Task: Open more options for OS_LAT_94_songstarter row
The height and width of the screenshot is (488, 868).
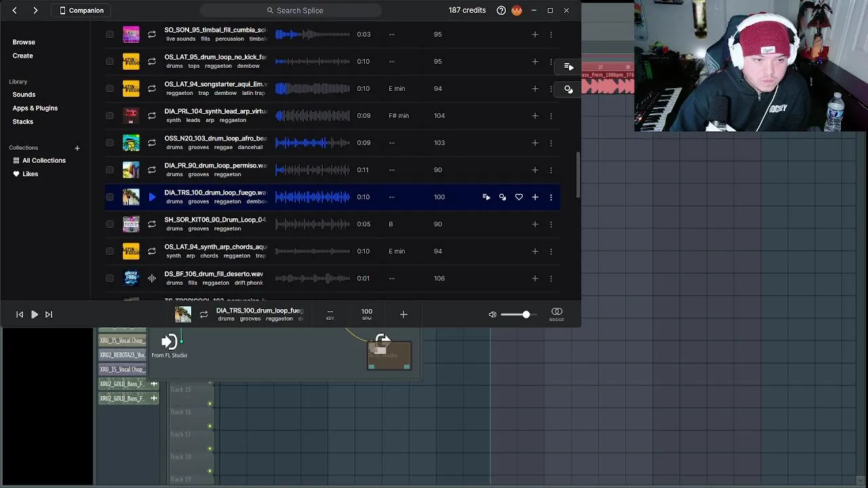Action: 551,88
